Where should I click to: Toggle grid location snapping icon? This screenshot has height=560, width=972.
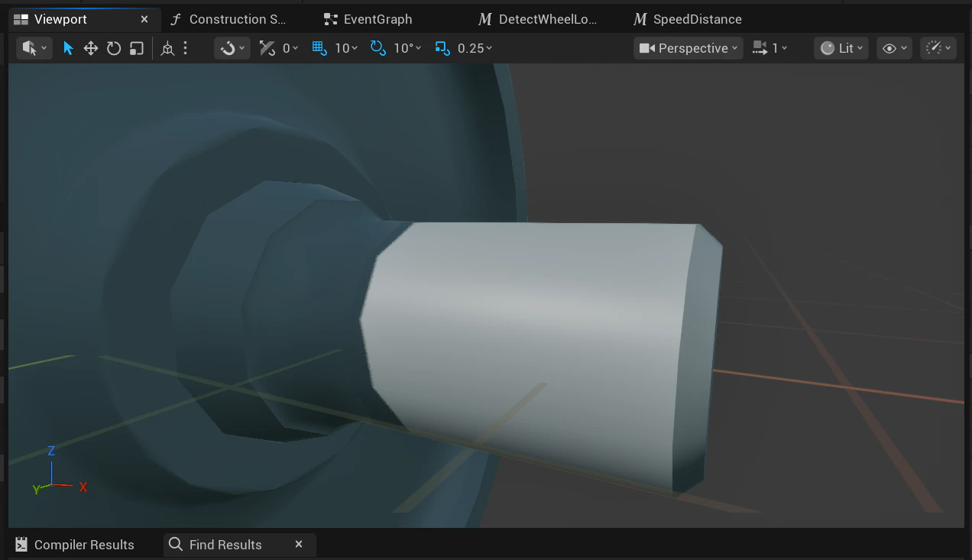pos(319,48)
